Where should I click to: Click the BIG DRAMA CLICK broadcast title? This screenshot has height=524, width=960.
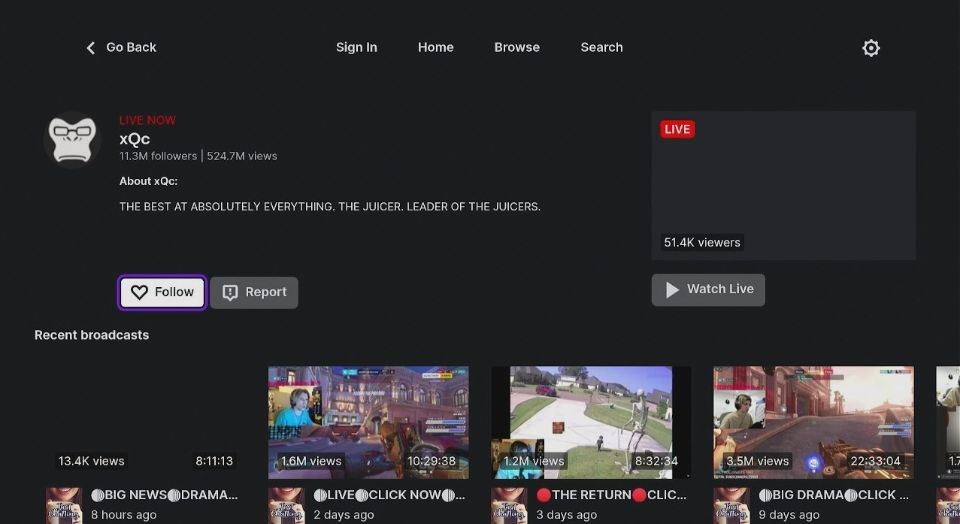point(833,495)
